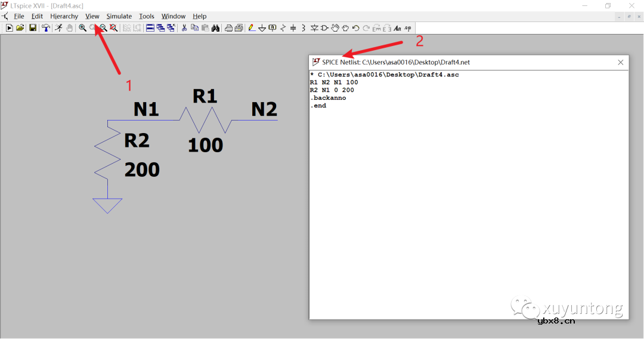Place a Ground symbol from toolbar
This screenshot has height=339, width=644.
262,28
